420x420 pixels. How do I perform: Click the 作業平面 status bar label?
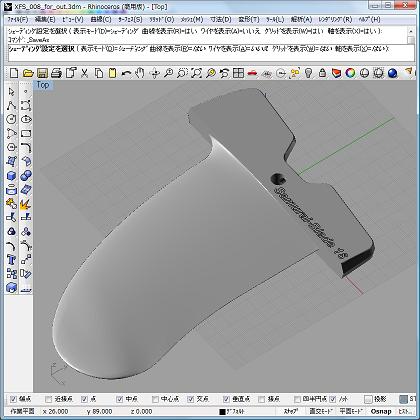point(22,411)
